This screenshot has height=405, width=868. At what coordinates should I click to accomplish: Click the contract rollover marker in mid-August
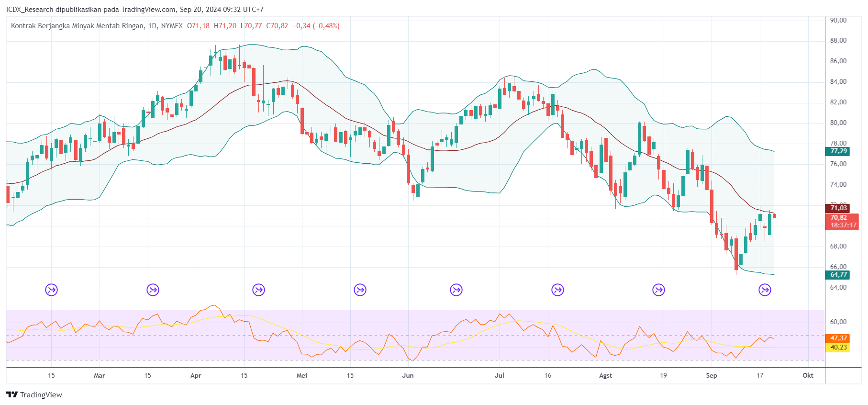pyautogui.click(x=659, y=290)
